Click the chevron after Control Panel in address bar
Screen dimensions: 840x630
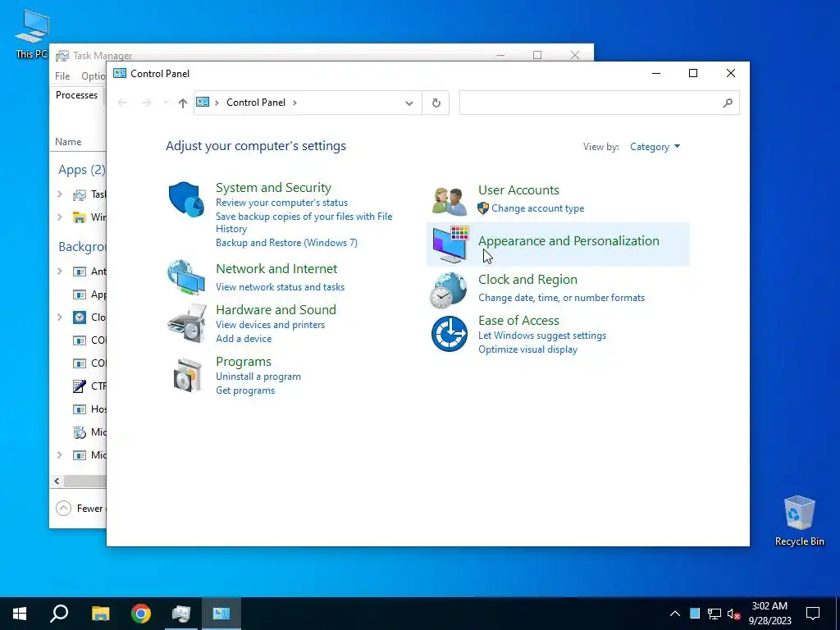(x=294, y=103)
